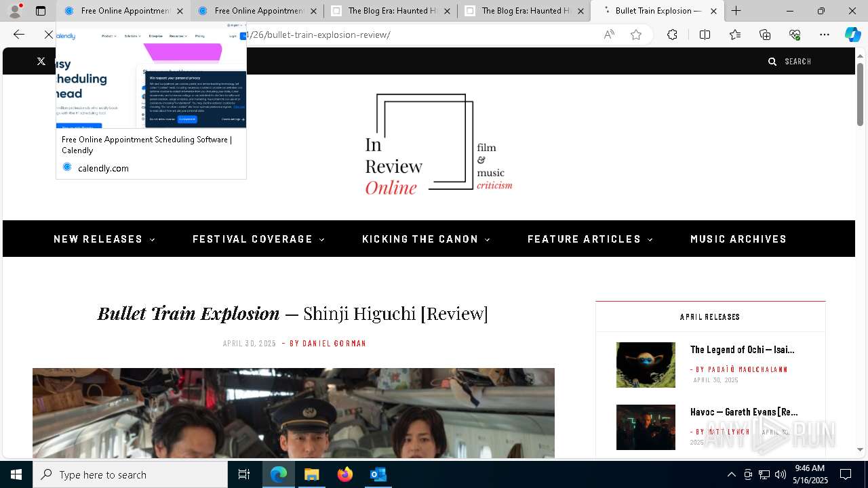Click The Legend of Ochi thumbnail
The image size is (868, 488).
click(646, 365)
